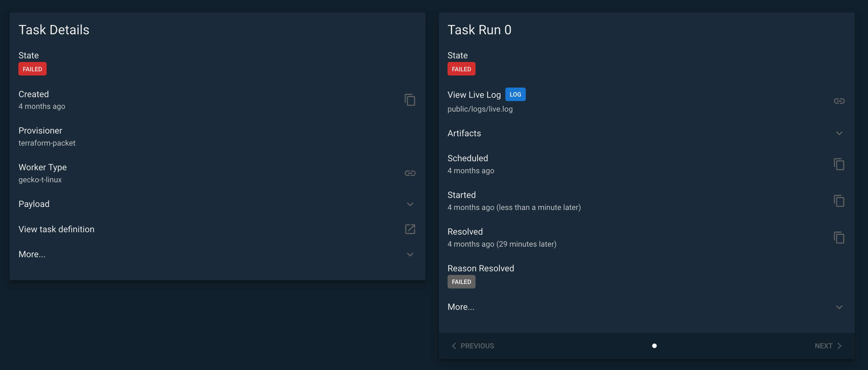Click the Worker Type link icon

click(x=410, y=173)
